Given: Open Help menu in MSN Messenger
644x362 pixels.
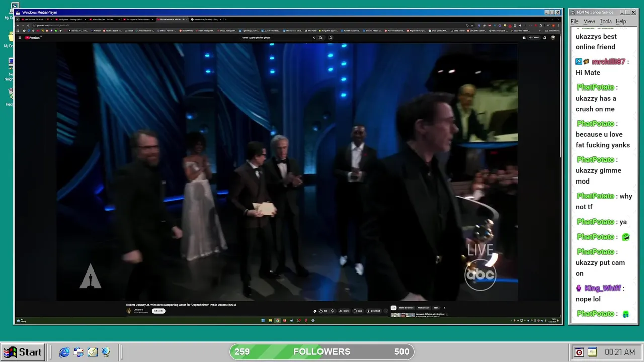Looking at the screenshot, I should pyautogui.click(x=621, y=21).
